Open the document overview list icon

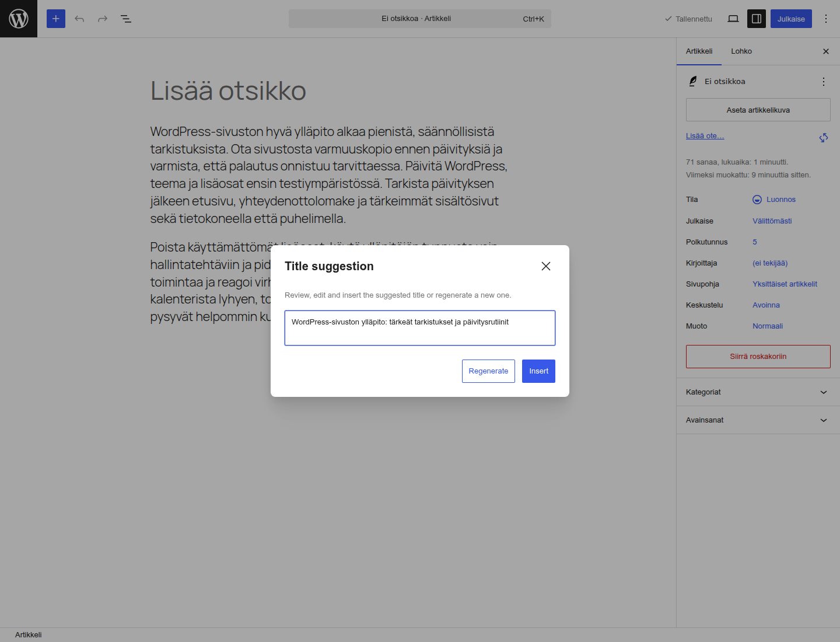pos(126,19)
